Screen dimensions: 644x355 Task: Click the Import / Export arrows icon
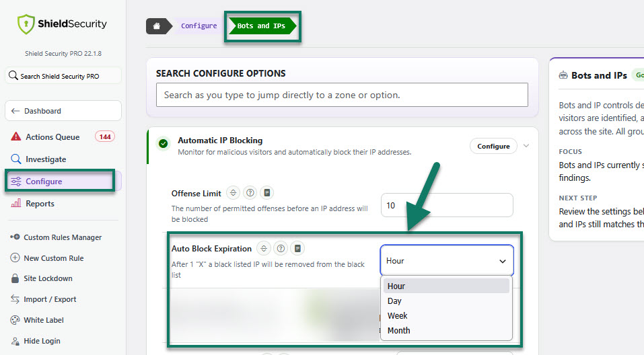click(15, 299)
